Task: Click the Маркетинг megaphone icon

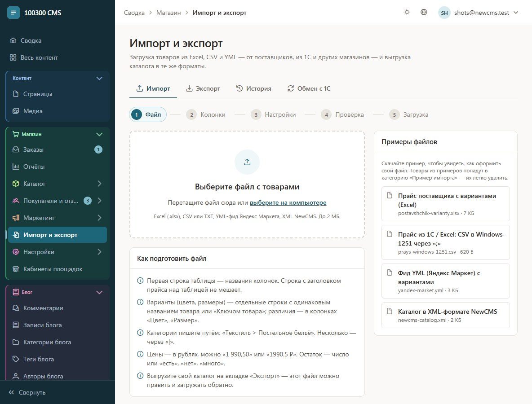Action: click(x=16, y=218)
